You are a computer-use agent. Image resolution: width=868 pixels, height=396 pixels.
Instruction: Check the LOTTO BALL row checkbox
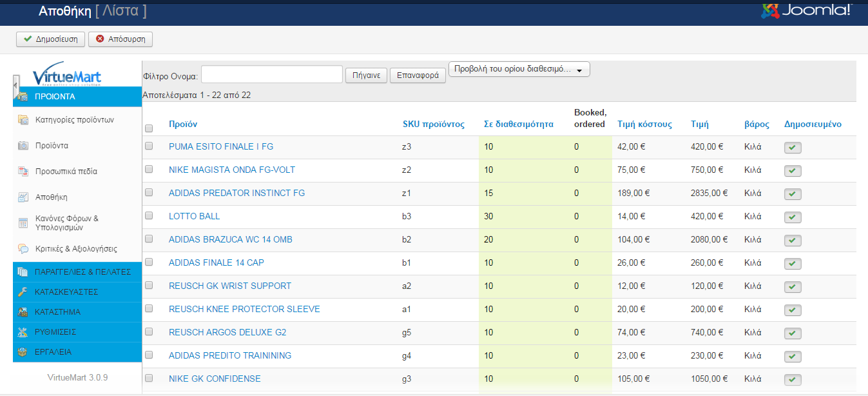tap(149, 216)
